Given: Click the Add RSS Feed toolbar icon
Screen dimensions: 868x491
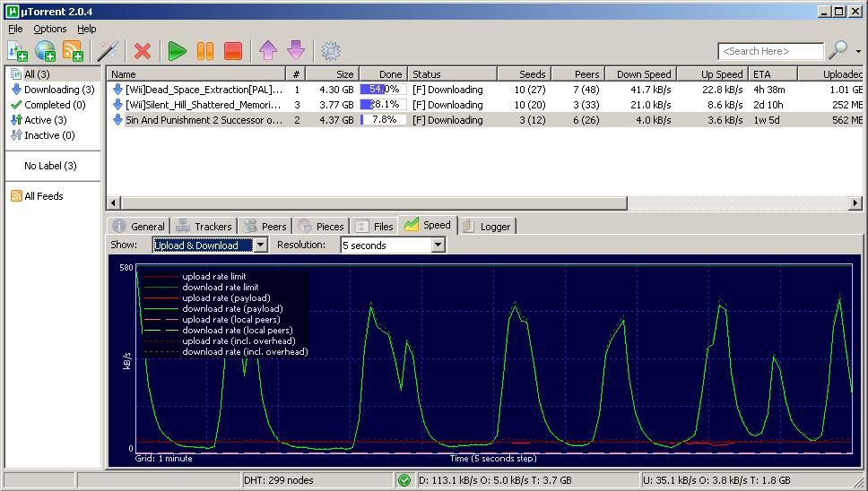Looking at the screenshot, I should [x=73, y=51].
